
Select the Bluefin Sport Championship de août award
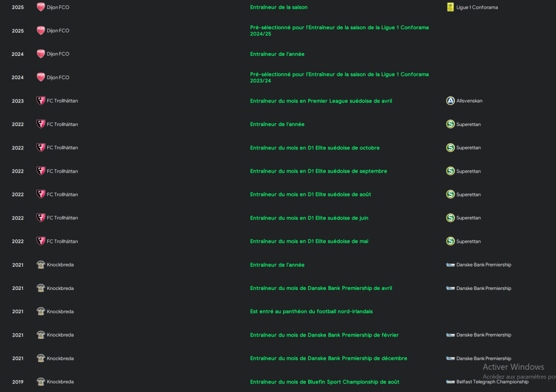[x=324, y=382]
